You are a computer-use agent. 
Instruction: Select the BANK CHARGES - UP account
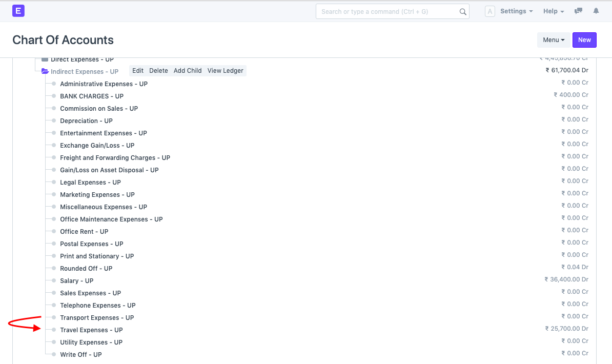92,96
